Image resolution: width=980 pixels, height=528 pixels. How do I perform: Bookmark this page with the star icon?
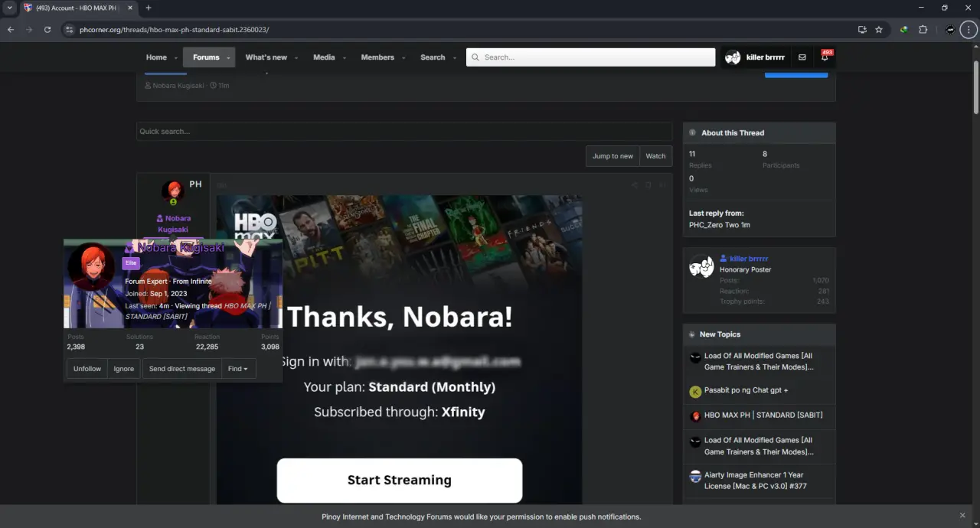[x=879, y=29]
